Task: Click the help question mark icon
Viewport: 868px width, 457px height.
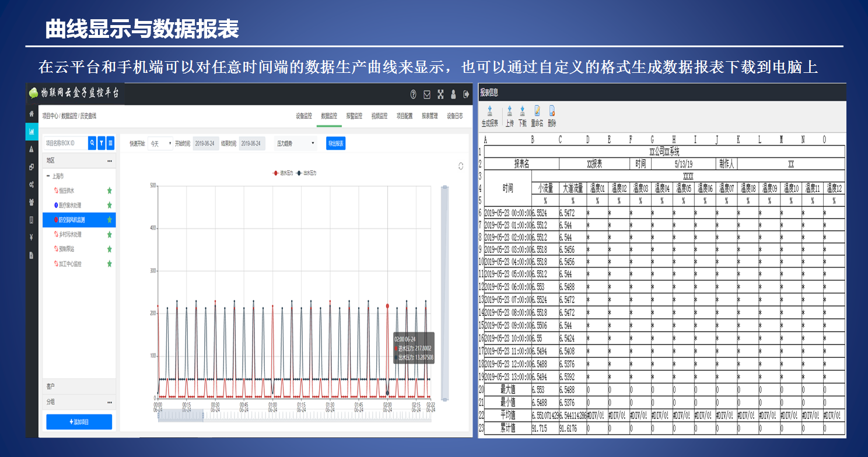Action: click(414, 94)
